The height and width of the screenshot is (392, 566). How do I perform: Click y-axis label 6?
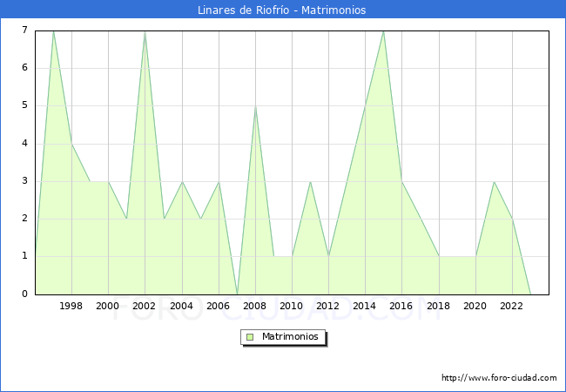pos(24,67)
